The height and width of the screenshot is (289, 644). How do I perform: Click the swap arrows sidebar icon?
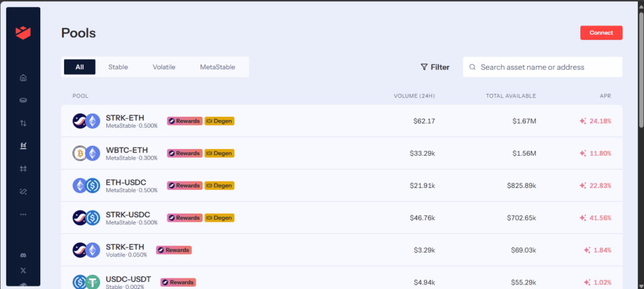tap(23, 123)
